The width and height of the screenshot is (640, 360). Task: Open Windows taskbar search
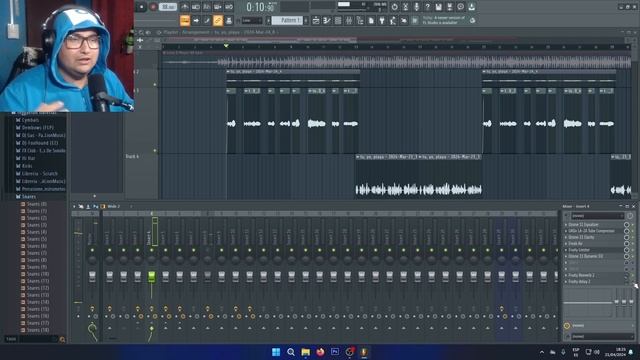point(291,352)
